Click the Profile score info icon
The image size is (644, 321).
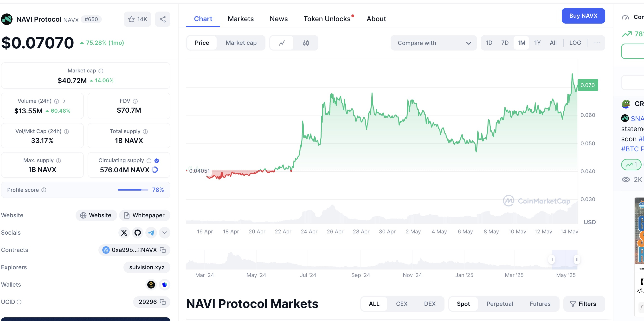pos(44,190)
